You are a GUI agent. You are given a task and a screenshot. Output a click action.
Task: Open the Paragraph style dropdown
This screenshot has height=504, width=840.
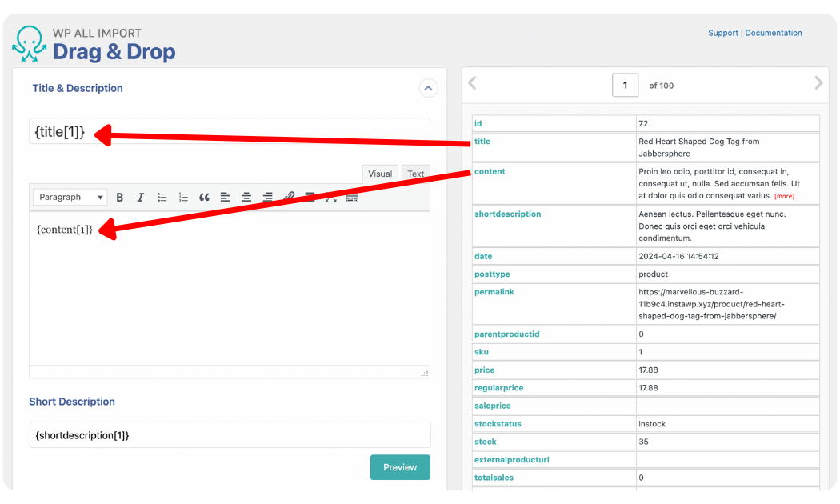[x=70, y=197]
